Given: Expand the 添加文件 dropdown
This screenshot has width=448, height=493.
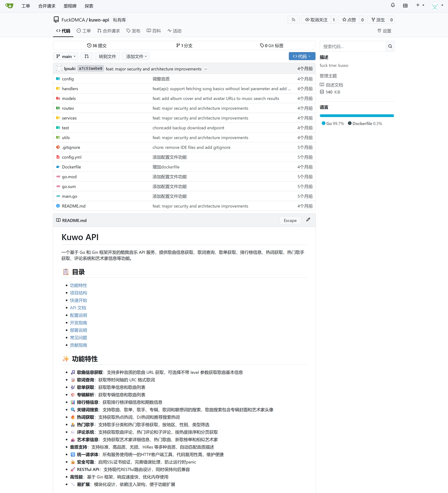Looking at the screenshot, I should coord(136,56).
